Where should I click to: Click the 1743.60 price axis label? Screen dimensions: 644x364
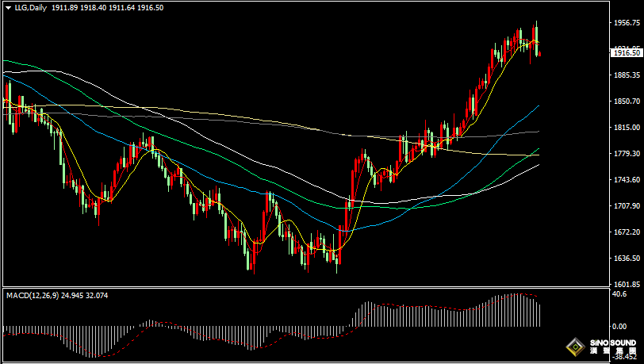[626, 180]
